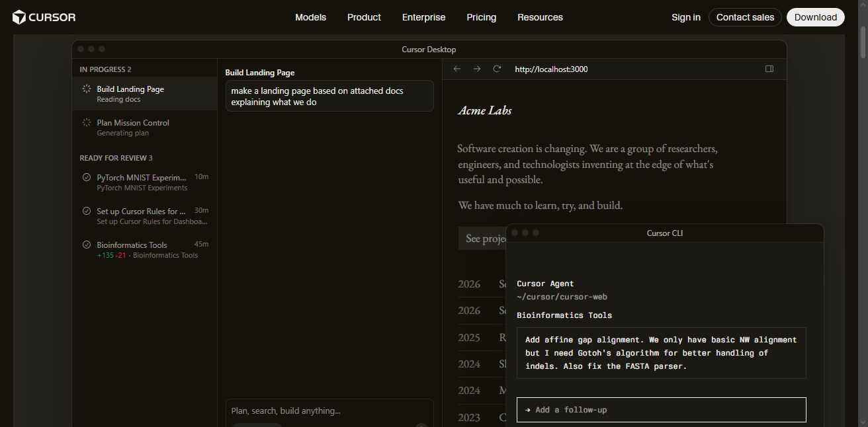This screenshot has height=427, width=868.
Task: Click spinner icon beside Build Landing Page
Action: pyautogui.click(x=86, y=89)
